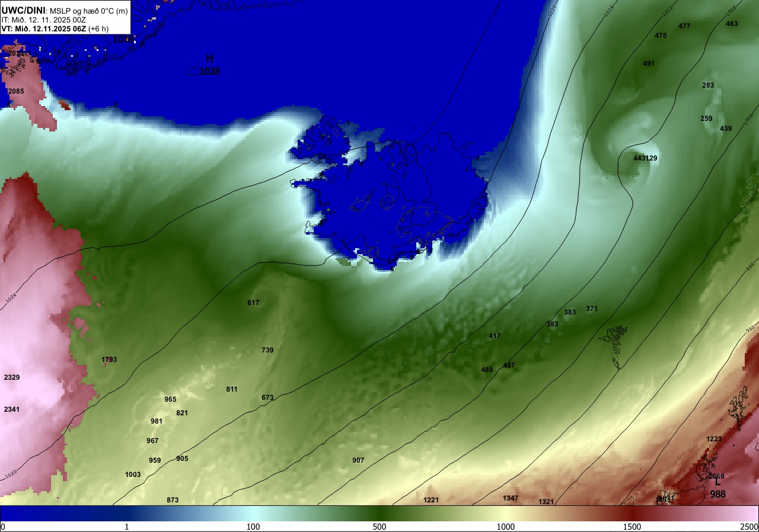Click the colour scale tick label 2500
Screen dimensions: 759x532
point(750,527)
